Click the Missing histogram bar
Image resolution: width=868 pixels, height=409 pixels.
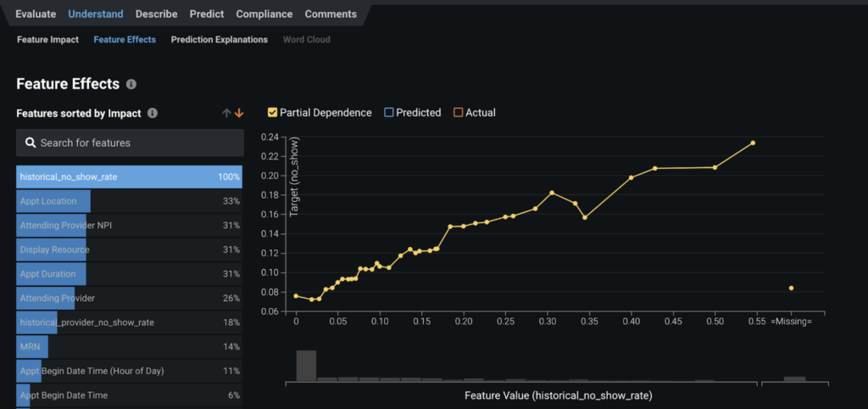point(794,379)
